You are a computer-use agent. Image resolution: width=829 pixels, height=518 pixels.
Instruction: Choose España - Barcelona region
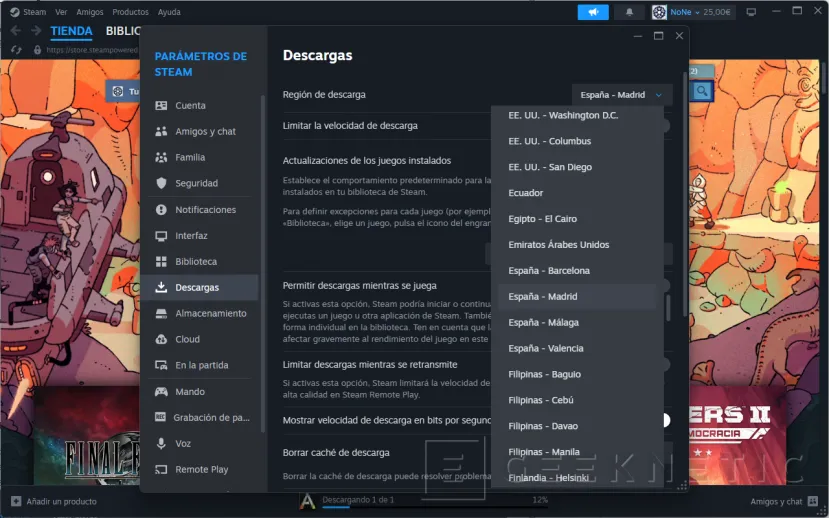[x=577, y=271]
